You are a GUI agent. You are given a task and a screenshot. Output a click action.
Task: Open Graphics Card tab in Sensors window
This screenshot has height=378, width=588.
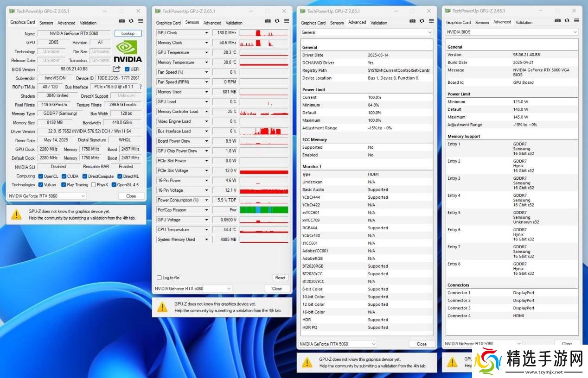pyautogui.click(x=168, y=23)
